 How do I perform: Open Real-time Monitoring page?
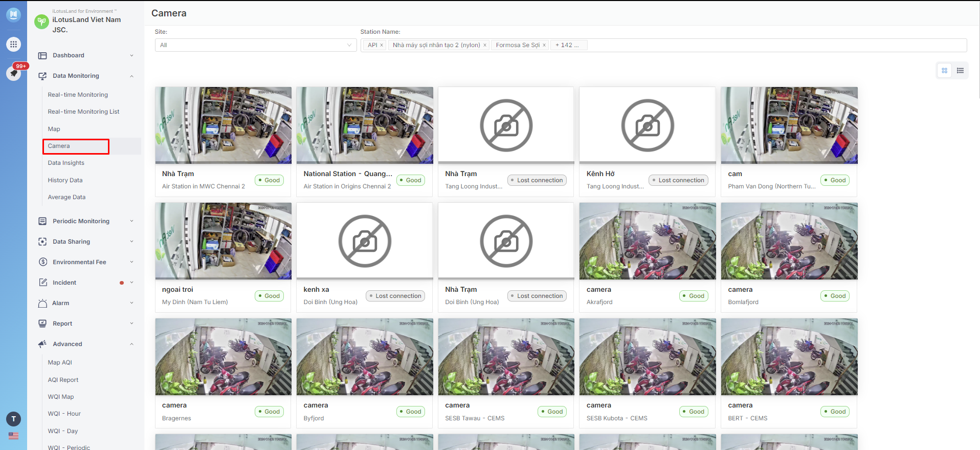click(x=78, y=95)
